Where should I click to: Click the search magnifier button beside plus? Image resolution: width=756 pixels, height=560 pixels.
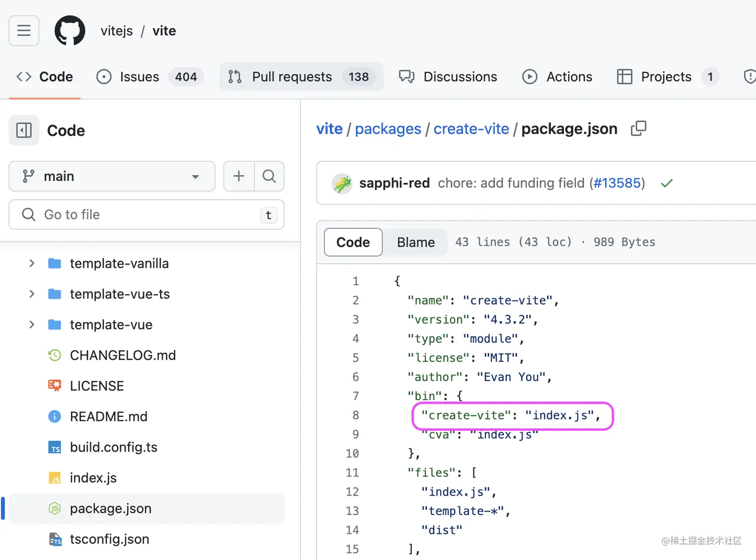tap(269, 176)
